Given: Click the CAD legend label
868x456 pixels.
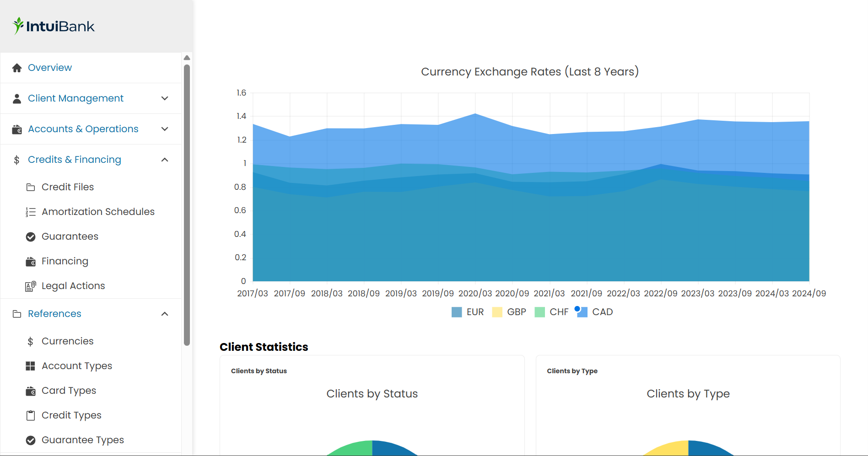Looking at the screenshot, I should coord(603,312).
